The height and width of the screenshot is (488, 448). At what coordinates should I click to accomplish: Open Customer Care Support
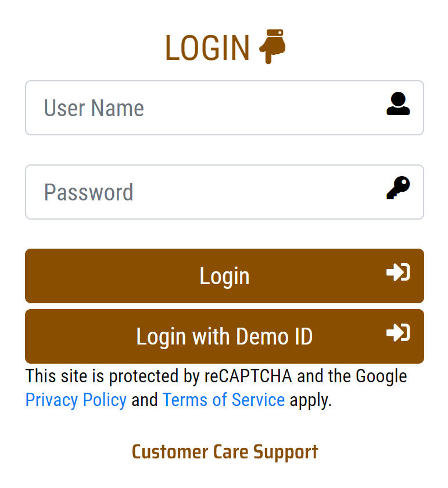225,451
